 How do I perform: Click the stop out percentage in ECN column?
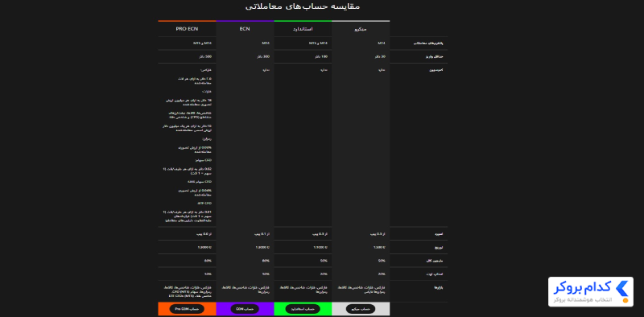266,274
